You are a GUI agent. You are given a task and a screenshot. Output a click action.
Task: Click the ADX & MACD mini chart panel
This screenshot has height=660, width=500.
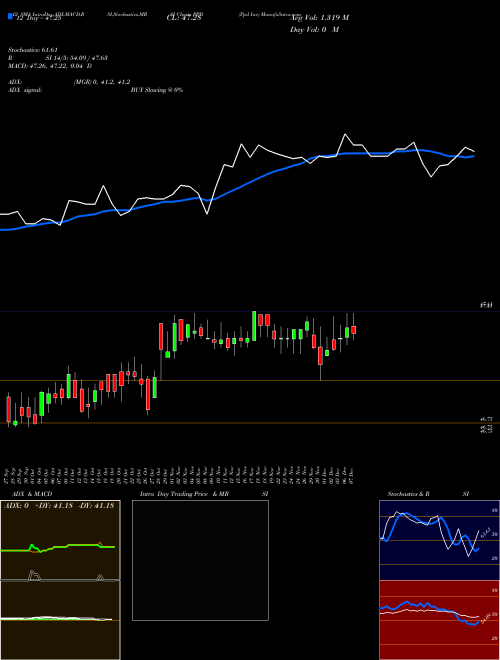pos(60,580)
